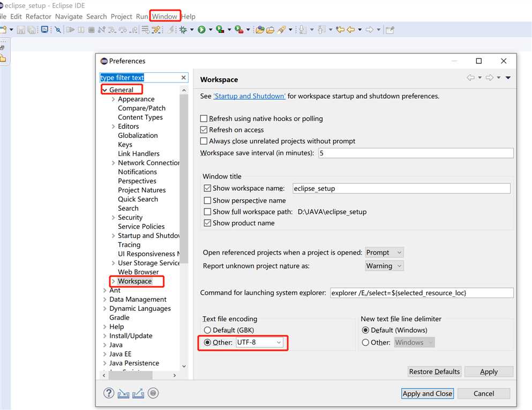The width and height of the screenshot is (532, 410).
Task: Click the Last Edit Location arrow icon
Action: [x=340, y=30]
